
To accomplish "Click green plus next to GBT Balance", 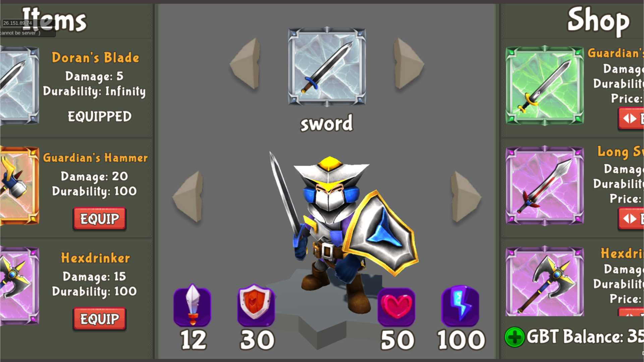I will point(515,337).
